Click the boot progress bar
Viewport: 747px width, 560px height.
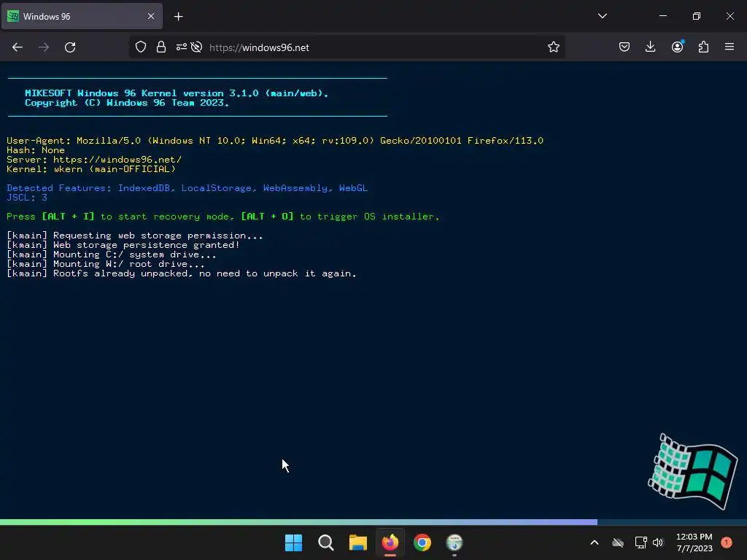373,522
